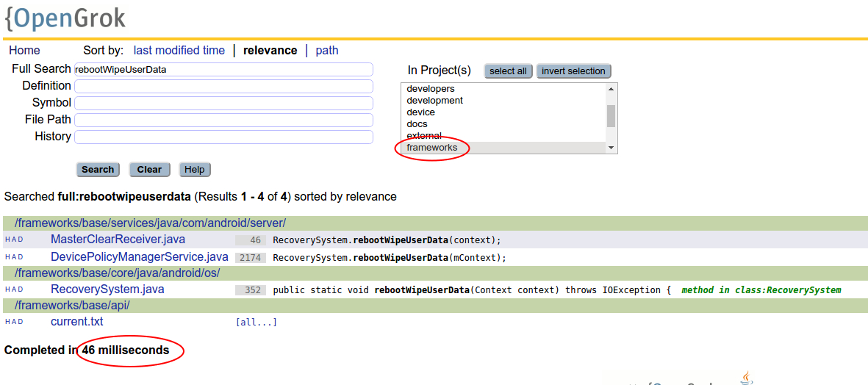Open the Home link
This screenshot has width=868, height=385.
click(24, 51)
